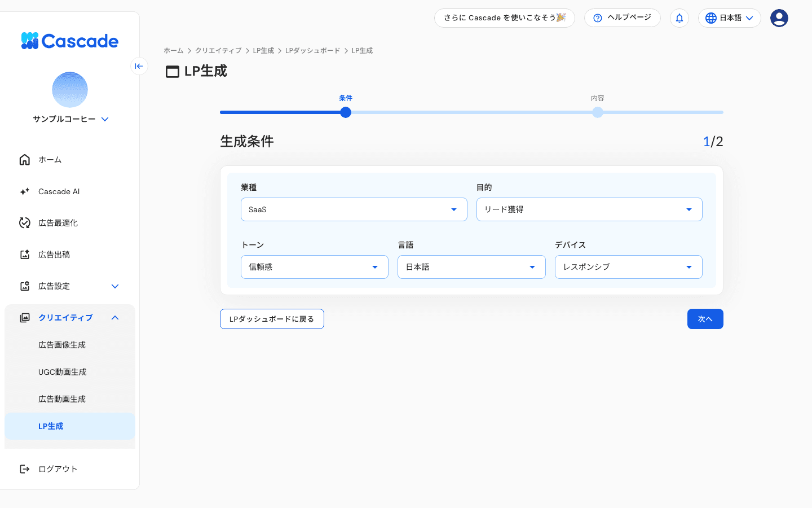The height and width of the screenshot is (508, 812).
Task: Open ヘルプページ button
Action: tap(623, 18)
